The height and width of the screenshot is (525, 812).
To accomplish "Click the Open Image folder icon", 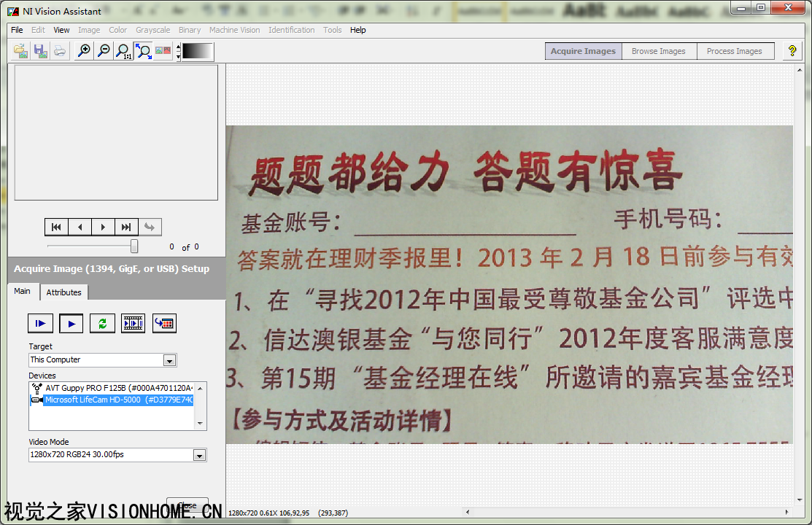I will (x=20, y=51).
